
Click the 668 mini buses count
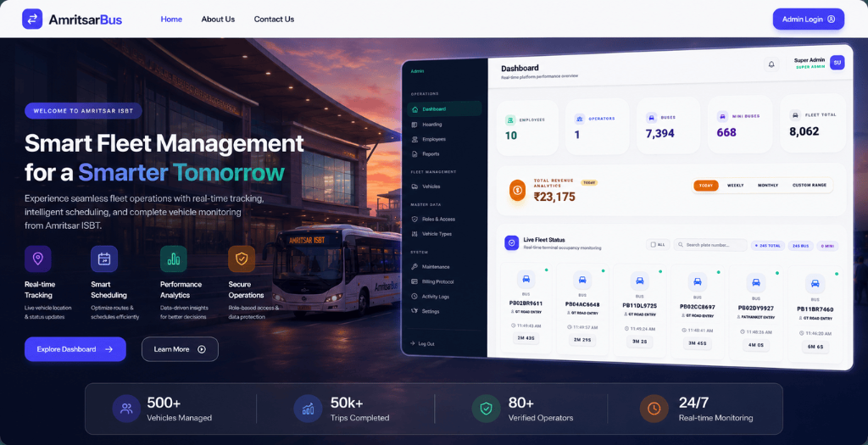tap(726, 132)
